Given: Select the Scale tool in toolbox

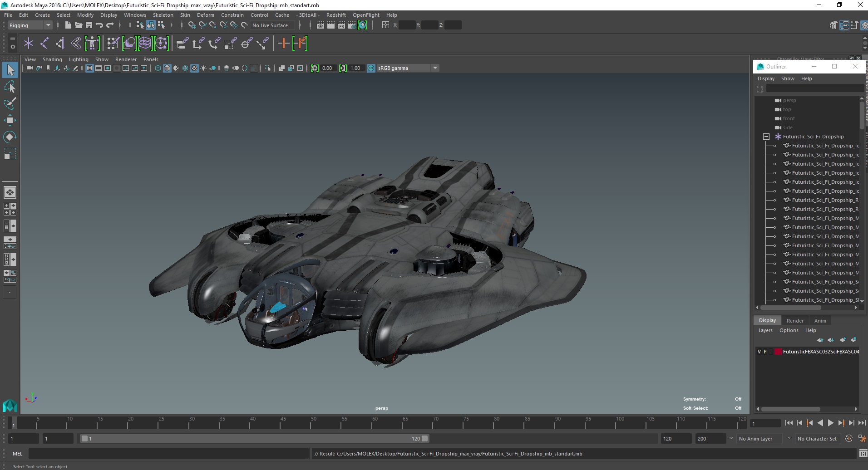Looking at the screenshot, I should pos(10,154).
